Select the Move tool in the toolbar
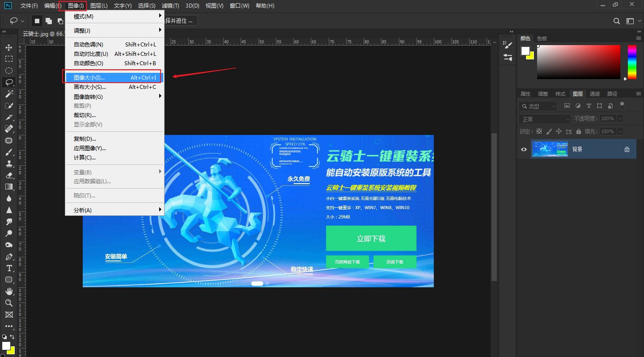 8,47
